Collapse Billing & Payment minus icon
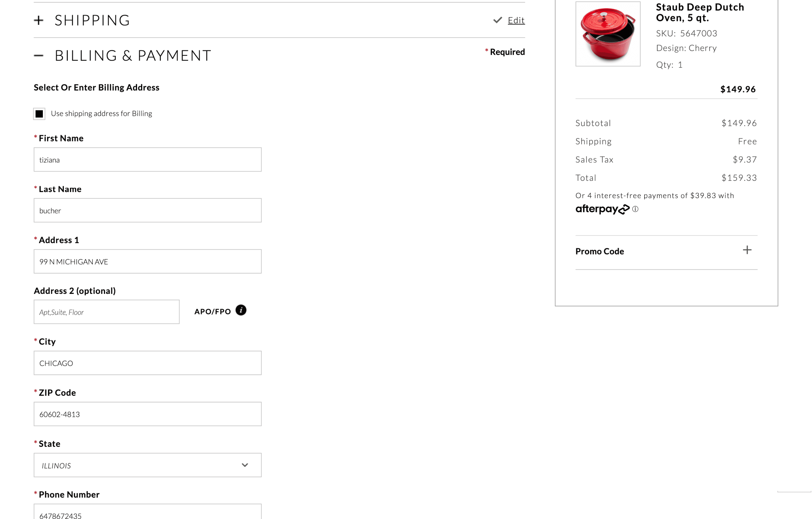The height and width of the screenshot is (519, 812). point(39,56)
